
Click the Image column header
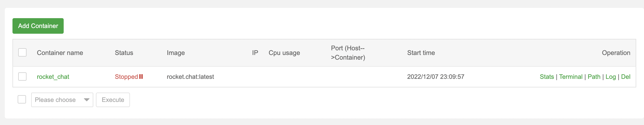coord(176,53)
